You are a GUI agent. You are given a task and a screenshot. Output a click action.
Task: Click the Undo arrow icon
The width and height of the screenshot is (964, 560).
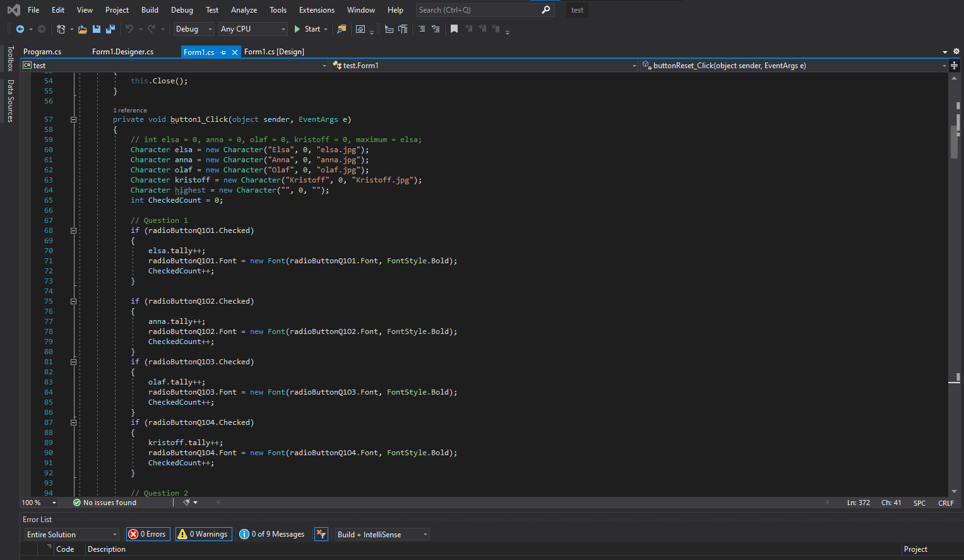[x=129, y=29]
